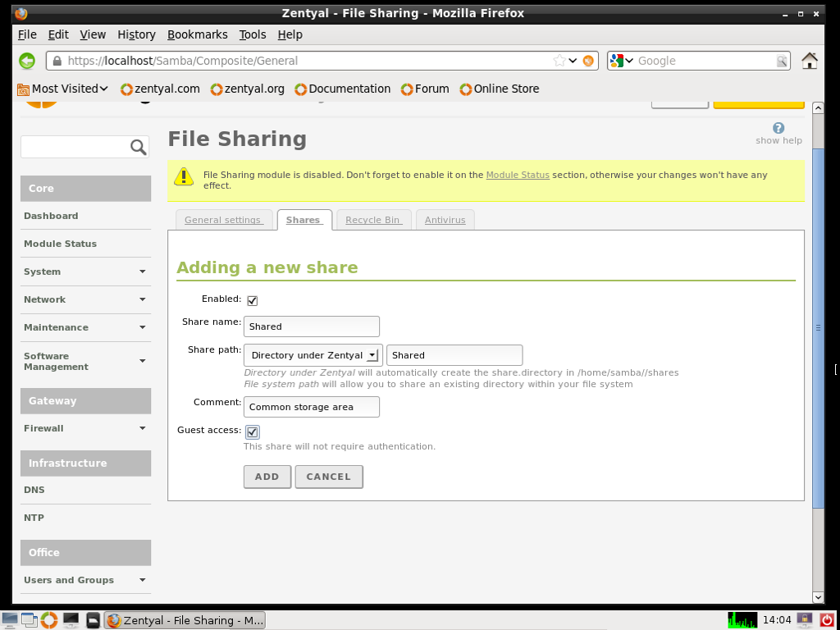The image size is (840, 630).
Task: Open the File menu
Action: 27,34
